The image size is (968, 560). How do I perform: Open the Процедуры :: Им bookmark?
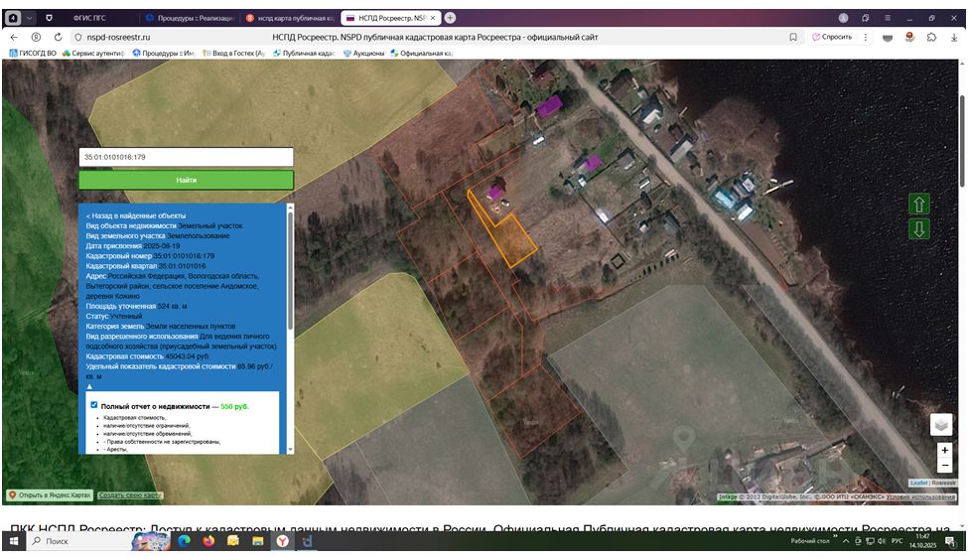[164, 53]
